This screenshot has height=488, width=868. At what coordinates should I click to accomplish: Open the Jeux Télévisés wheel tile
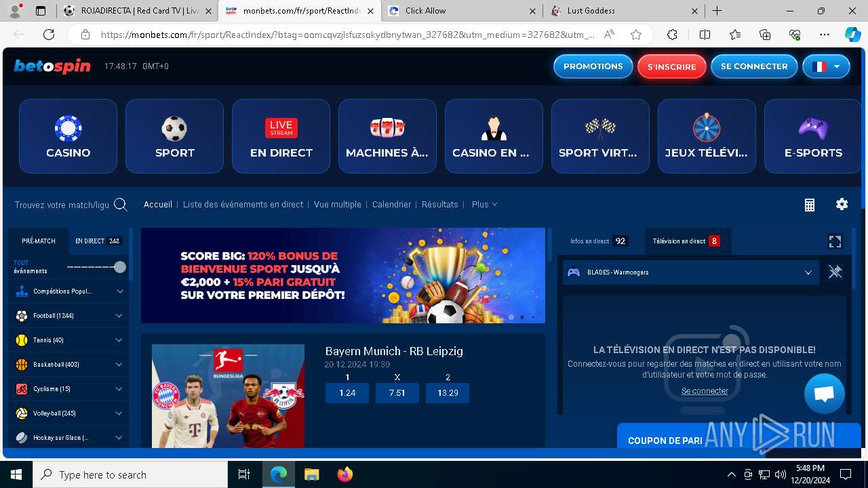(707, 136)
